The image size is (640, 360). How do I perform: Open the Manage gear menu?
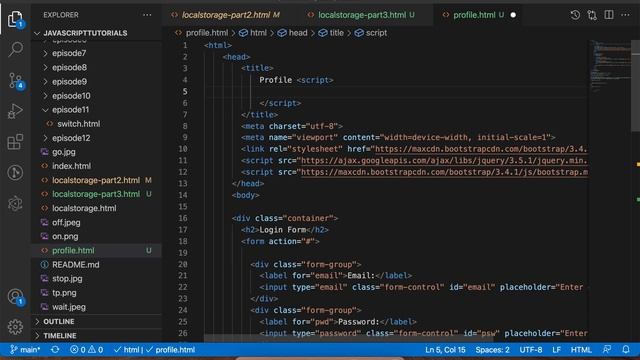(15, 327)
